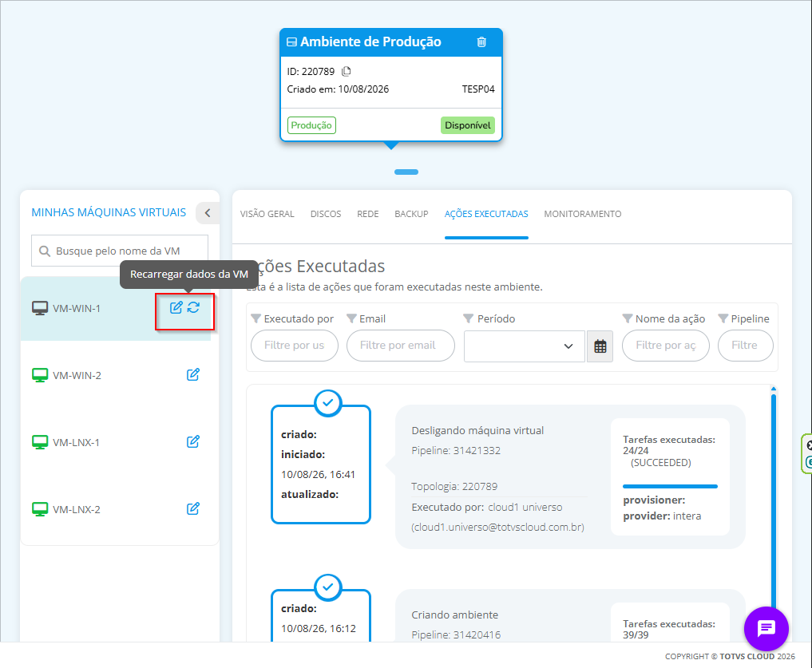Click the Disponível status badge
Viewport: 812px width, 668px height.
[468, 125]
